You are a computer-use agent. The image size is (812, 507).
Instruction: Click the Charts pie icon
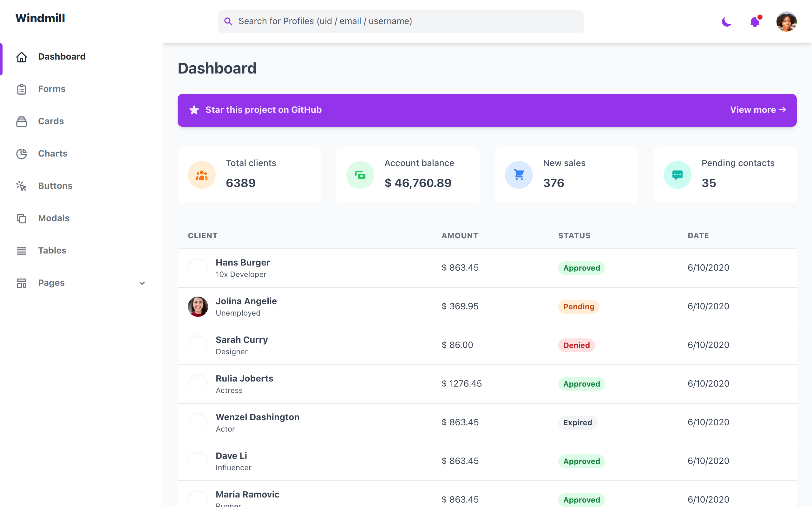coord(22,154)
